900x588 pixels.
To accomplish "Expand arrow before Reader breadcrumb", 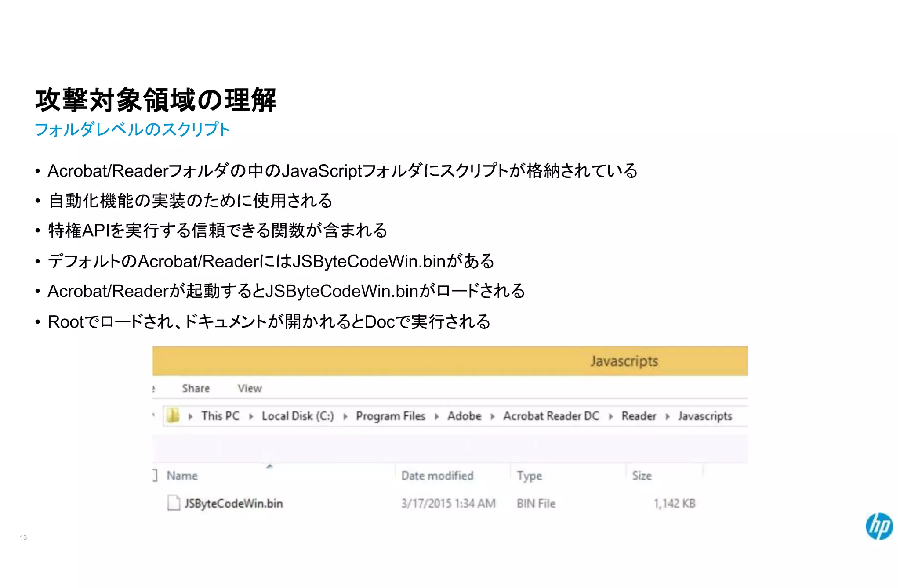I will pos(610,416).
